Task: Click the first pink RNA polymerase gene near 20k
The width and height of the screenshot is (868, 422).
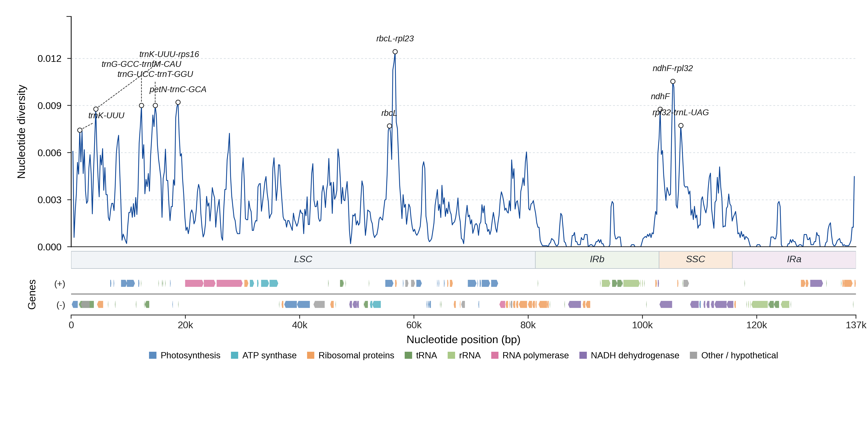Action: pyautogui.click(x=194, y=284)
